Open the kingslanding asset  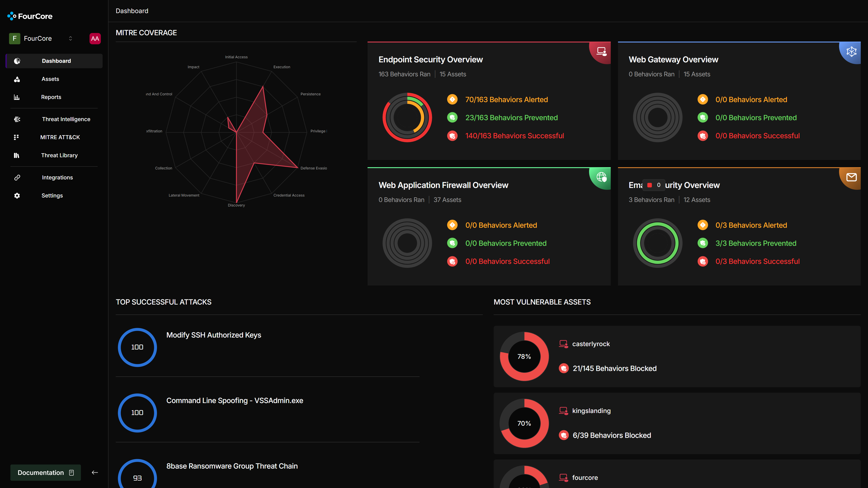(591, 411)
